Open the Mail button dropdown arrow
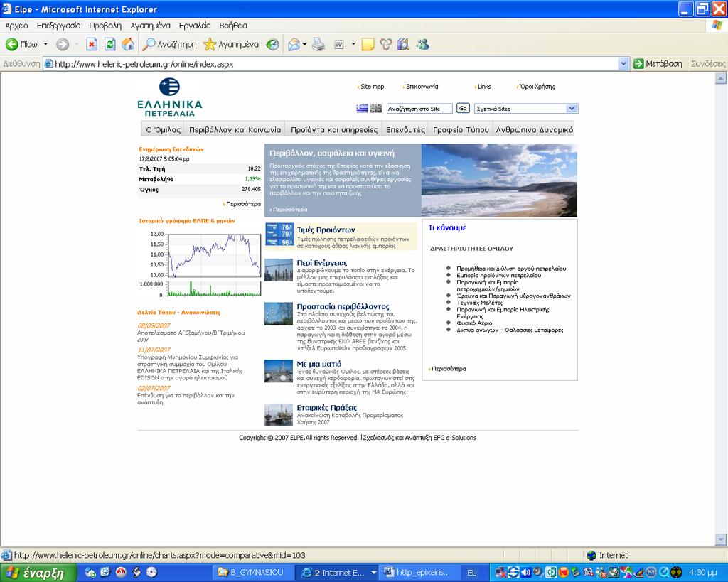The image size is (728, 582). click(304, 45)
